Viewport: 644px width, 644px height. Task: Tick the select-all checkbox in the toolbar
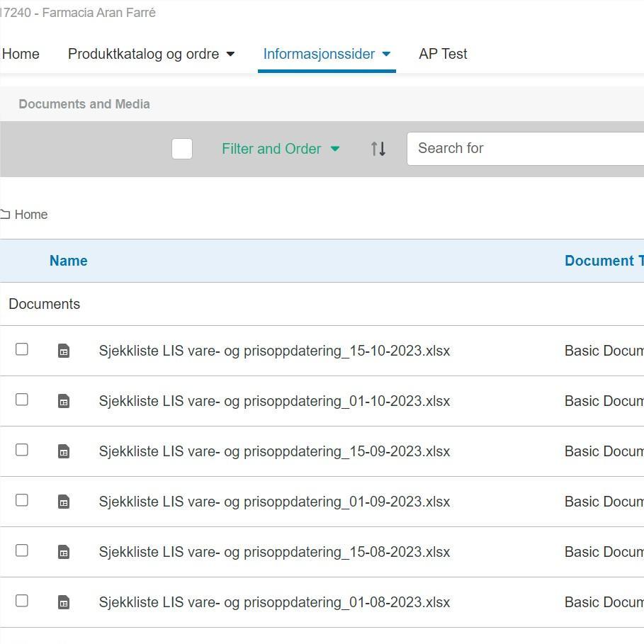[x=182, y=149]
